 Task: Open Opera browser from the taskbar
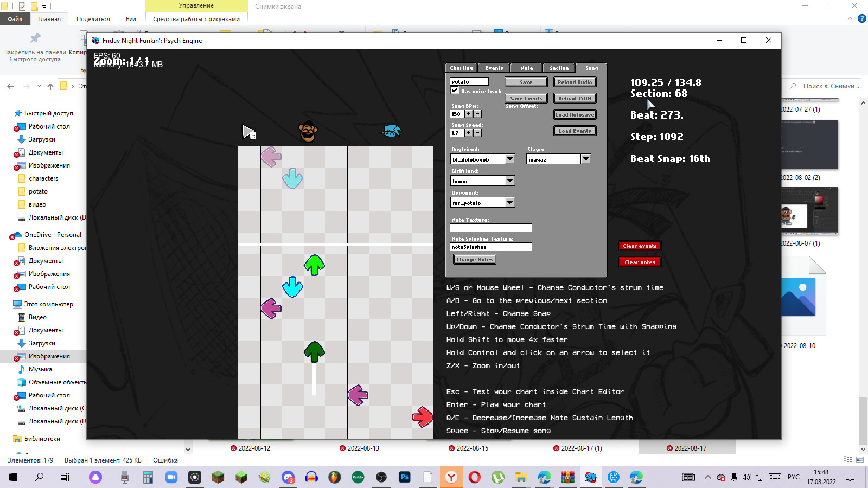(475, 477)
